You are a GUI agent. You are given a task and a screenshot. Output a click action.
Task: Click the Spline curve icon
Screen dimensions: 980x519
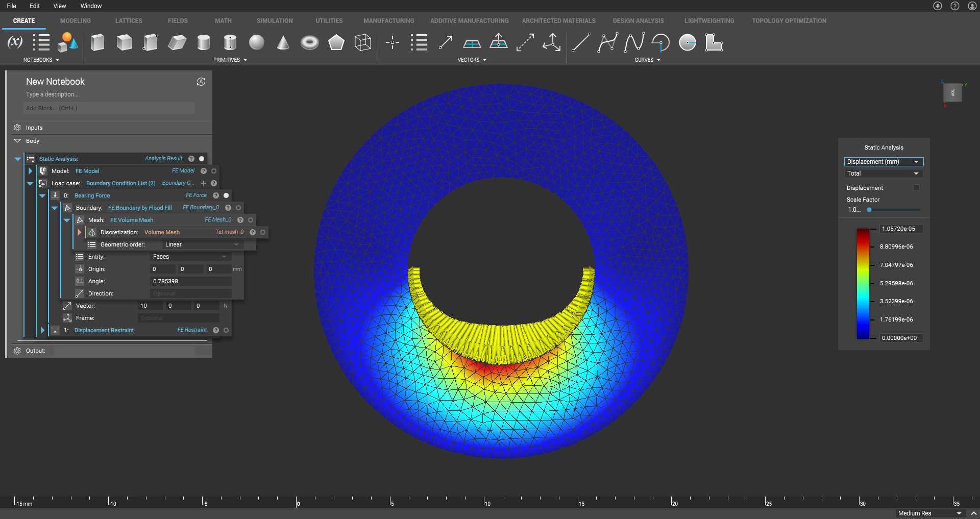(634, 43)
